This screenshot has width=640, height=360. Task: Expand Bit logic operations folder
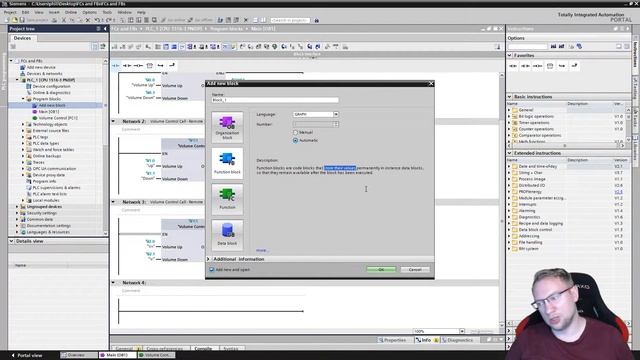(509, 116)
